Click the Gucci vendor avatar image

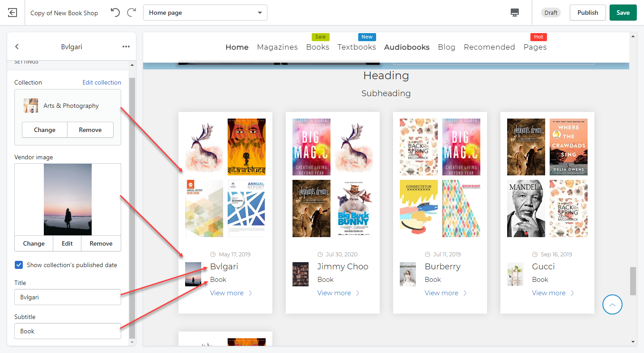point(515,274)
